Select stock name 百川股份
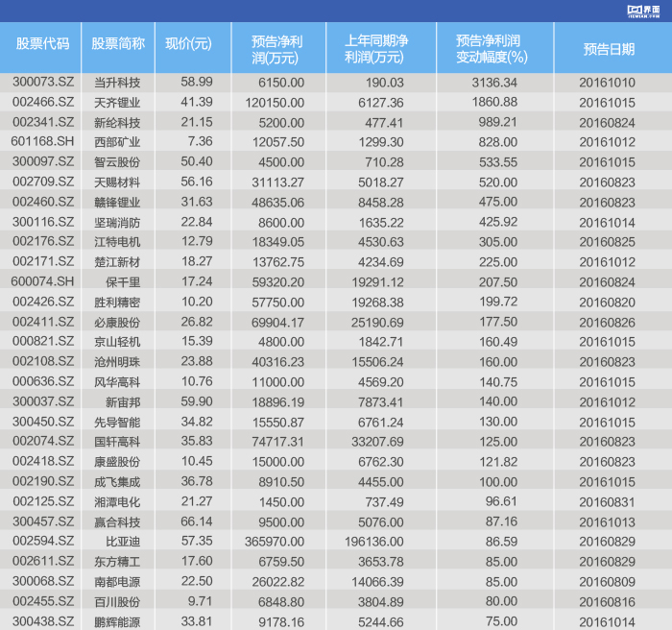 (x=117, y=602)
